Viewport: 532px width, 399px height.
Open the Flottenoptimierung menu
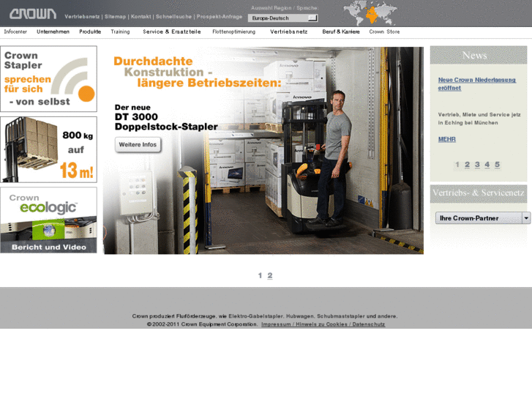(233, 31)
